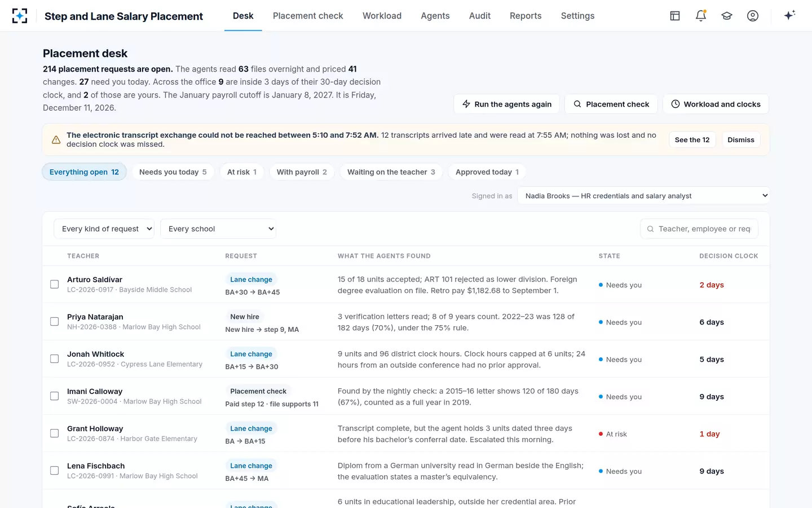This screenshot has height=508, width=812.
Task: Focus the teacher search field
Action: (699, 229)
